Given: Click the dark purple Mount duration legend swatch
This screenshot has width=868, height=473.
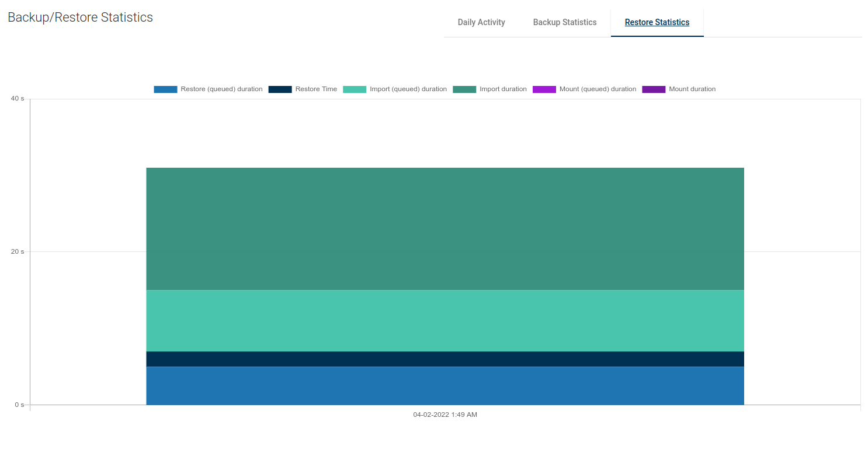Looking at the screenshot, I should click(x=654, y=89).
